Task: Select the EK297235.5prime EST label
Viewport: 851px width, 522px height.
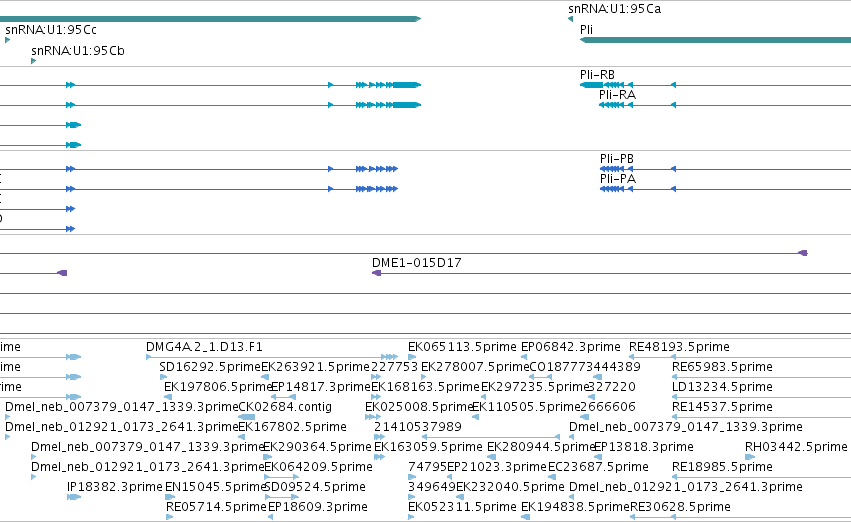Action: [535, 387]
